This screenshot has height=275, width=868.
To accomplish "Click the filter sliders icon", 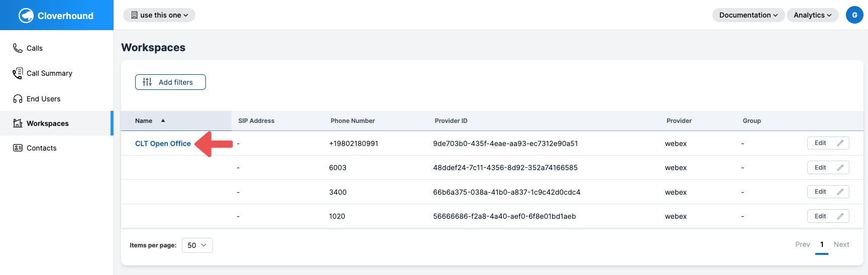I will 147,82.
